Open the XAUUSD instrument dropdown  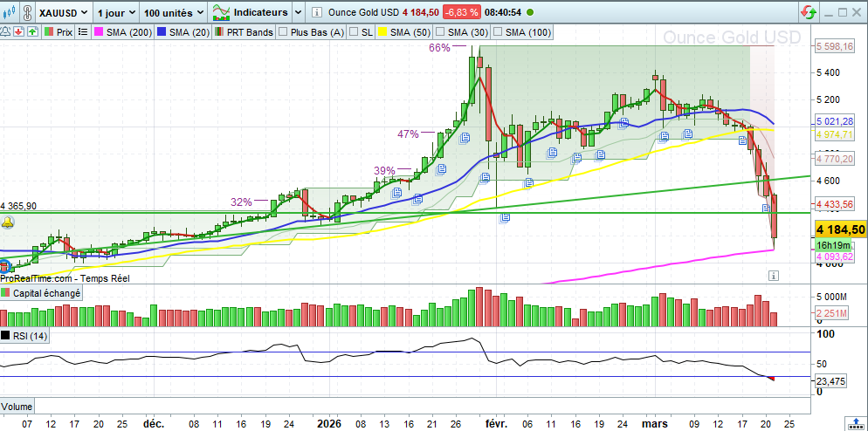tap(65, 12)
